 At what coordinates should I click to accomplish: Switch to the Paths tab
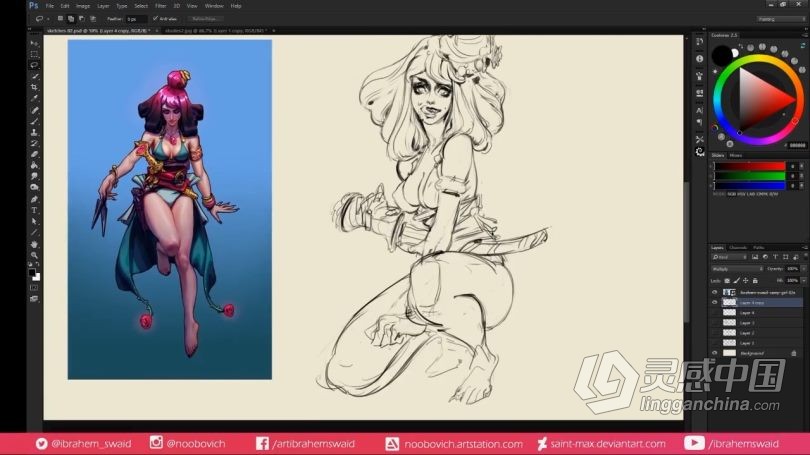point(759,248)
